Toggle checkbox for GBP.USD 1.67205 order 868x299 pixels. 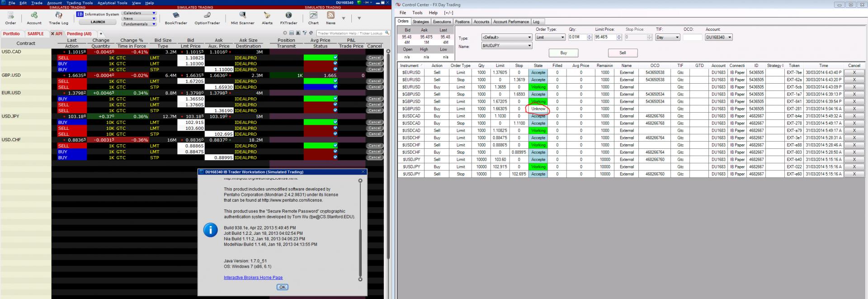(x=335, y=81)
